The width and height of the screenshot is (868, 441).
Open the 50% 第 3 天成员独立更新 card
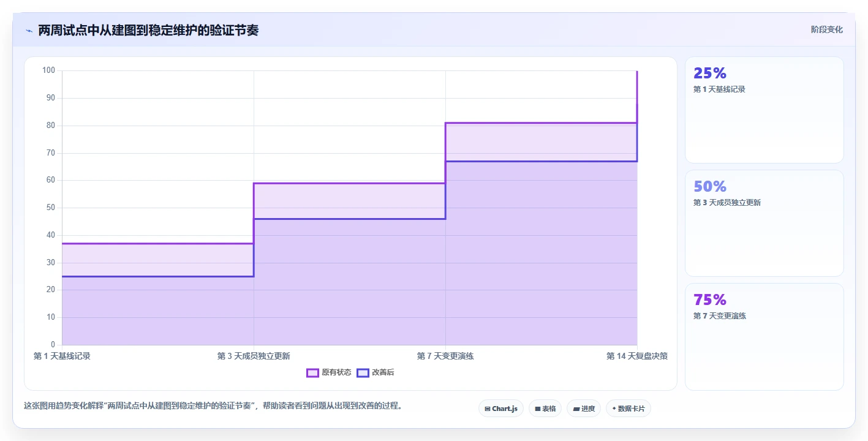click(x=764, y=223)
